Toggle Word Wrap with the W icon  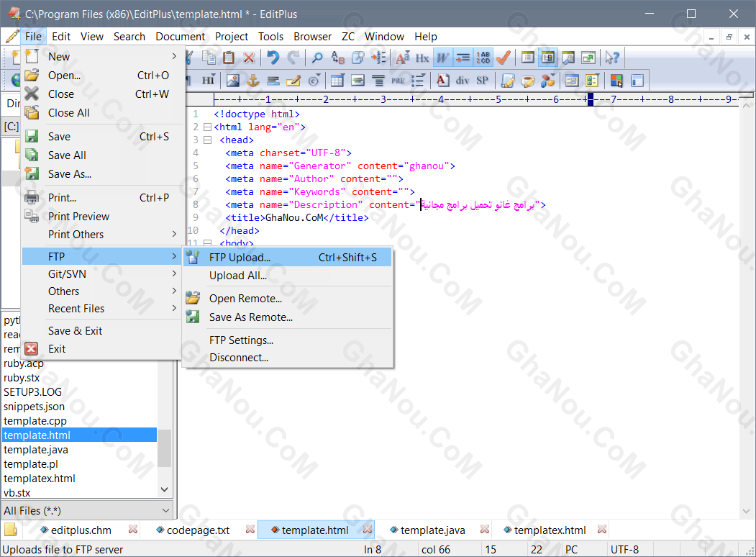(x=442, y=58)
